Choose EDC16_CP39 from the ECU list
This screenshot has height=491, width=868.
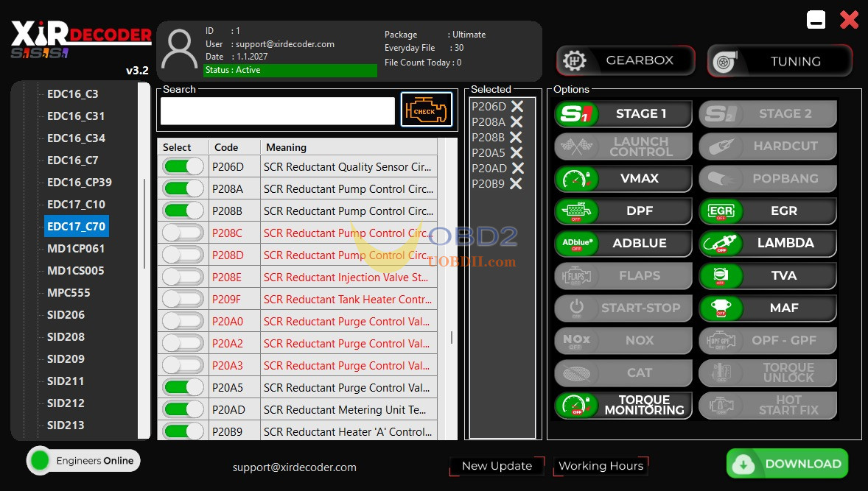(80, 183)
